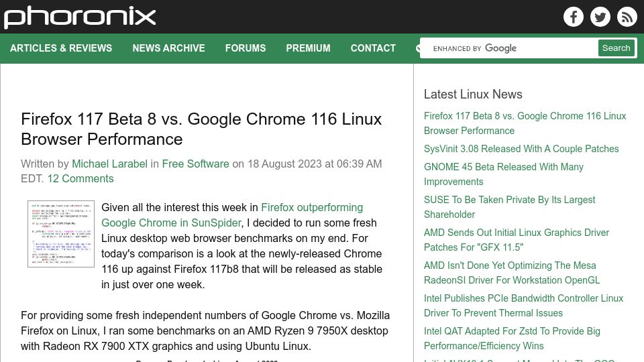Screen dimensions: 644x362
Task: Open Firefox outperforming Chrome in SunSpider link
Action: tap(232, 215)
